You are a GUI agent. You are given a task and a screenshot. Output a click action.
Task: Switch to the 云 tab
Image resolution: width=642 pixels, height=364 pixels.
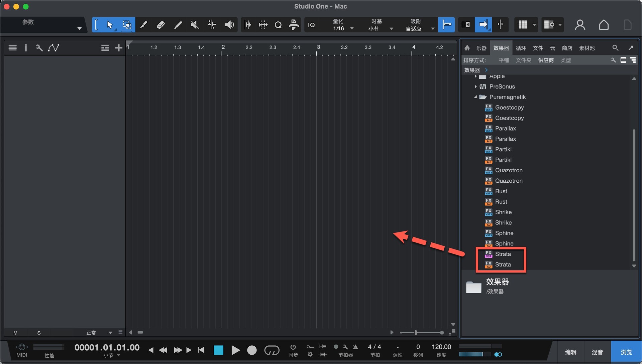tap(553, 48)
